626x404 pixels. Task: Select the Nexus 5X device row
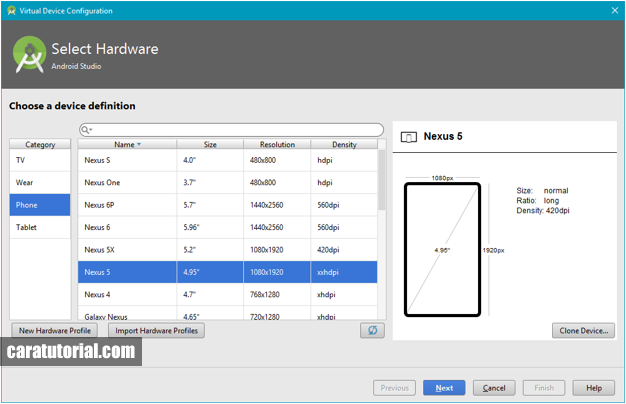coord(228,250)
